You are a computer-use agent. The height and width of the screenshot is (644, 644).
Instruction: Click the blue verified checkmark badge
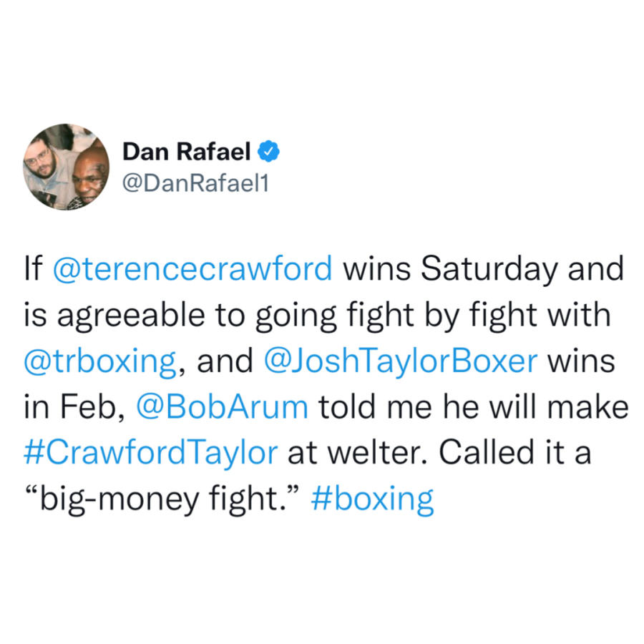pyautogui.click(x=268, y=152)
